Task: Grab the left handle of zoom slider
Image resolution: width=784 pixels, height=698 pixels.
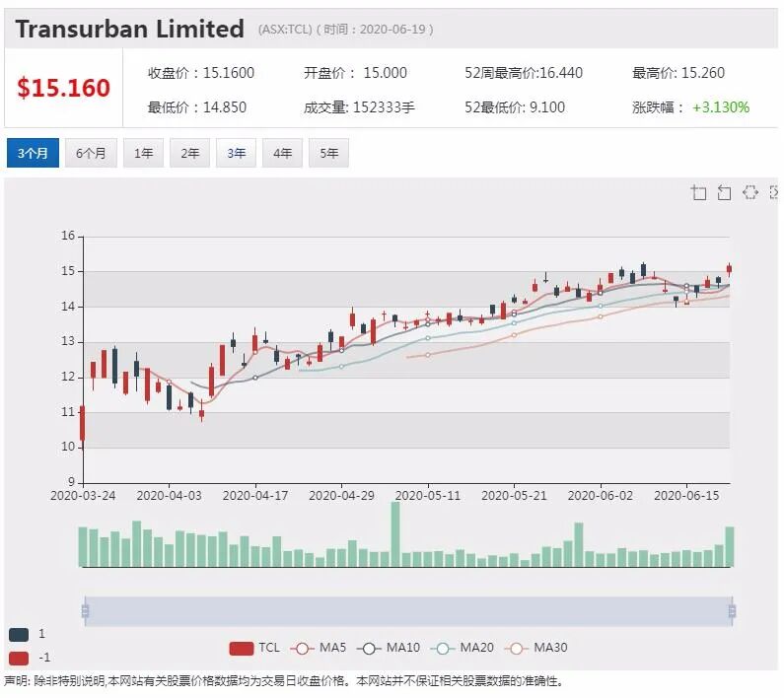Action: [85, 611]
